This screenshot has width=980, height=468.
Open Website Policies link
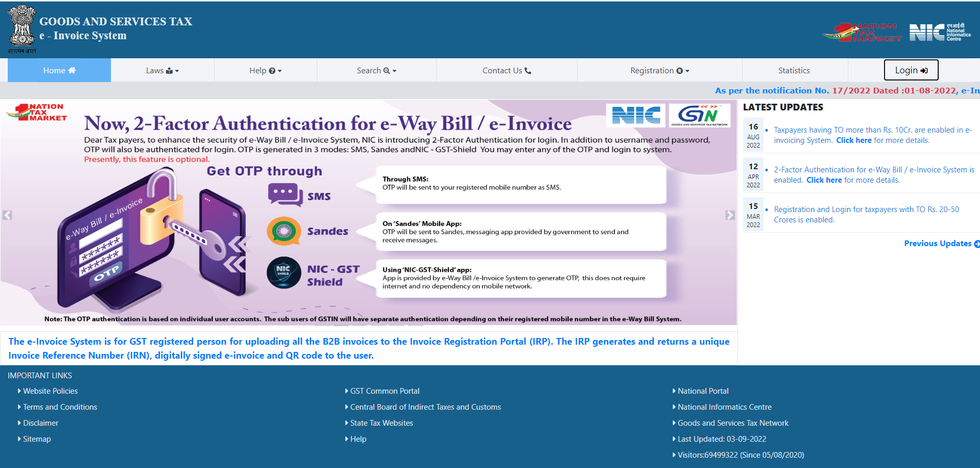(50, 391)
